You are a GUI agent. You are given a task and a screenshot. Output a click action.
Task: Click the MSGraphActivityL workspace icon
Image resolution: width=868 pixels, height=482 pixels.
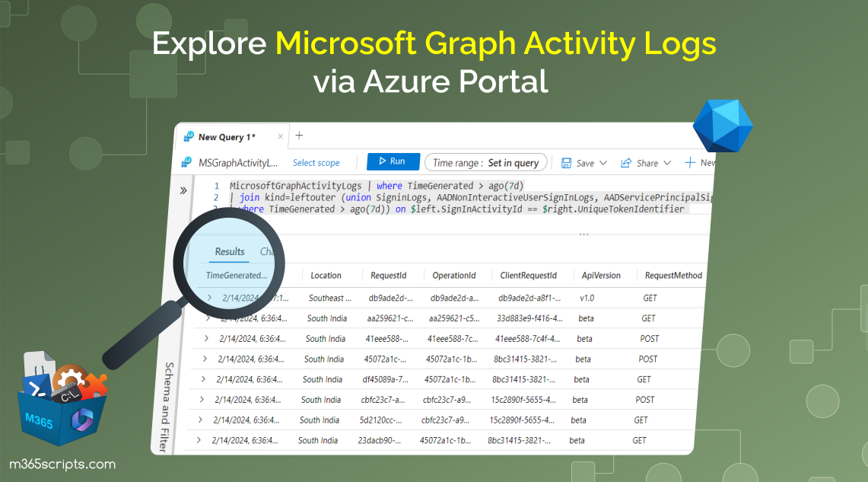click(x=185, y=162)
